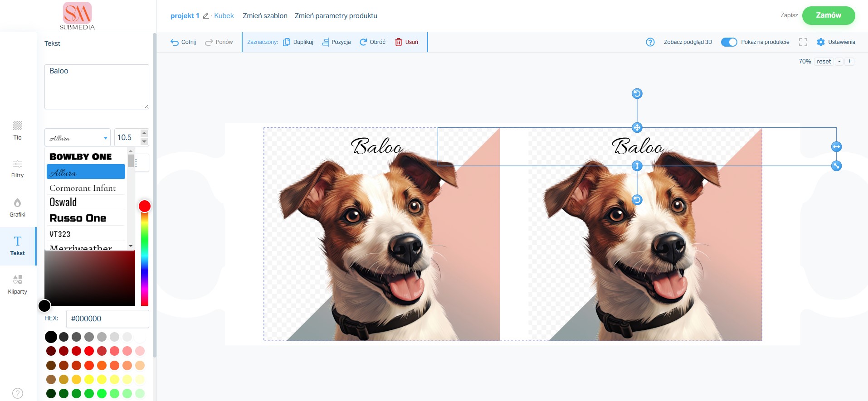Click the Obróć rotate icon

point(363,42)
